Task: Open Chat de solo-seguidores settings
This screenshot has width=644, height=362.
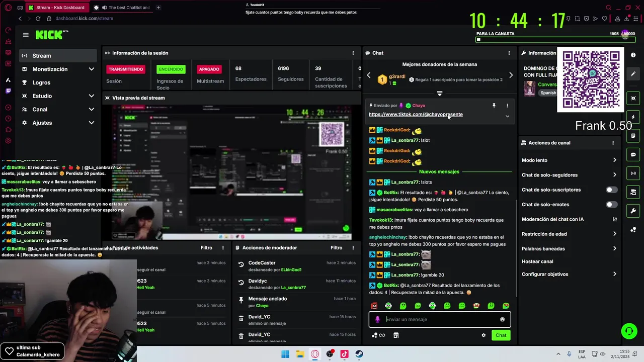Action: pyautogui.click(x=569, y=175)
